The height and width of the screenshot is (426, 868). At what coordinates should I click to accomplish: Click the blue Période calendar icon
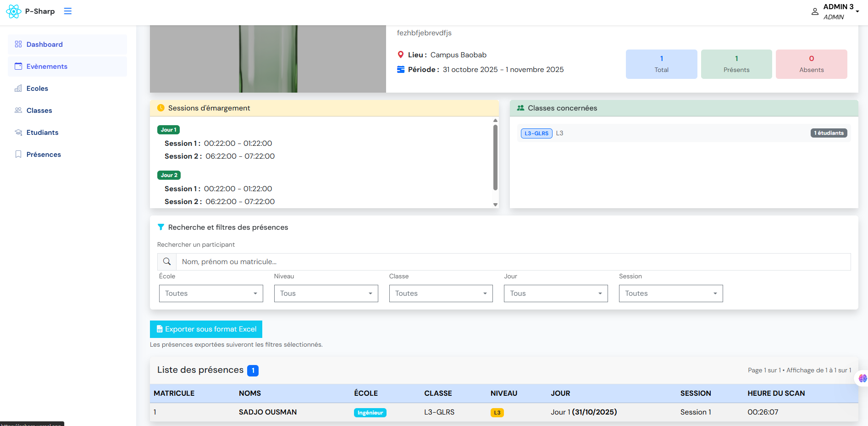[401, 69]
